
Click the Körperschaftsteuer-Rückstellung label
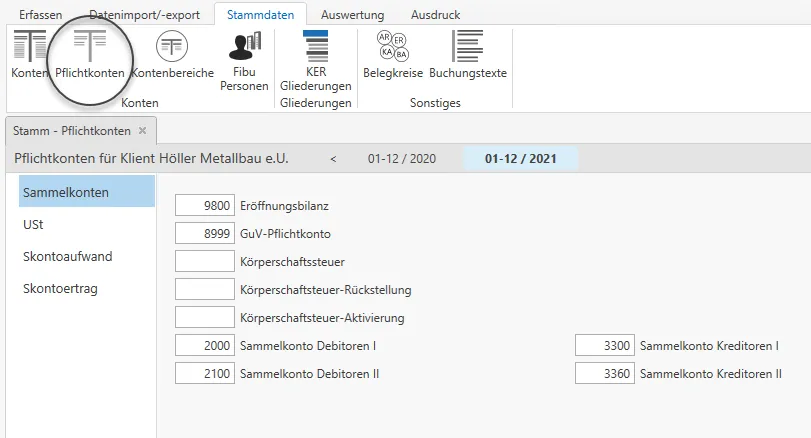click(325, 290)
